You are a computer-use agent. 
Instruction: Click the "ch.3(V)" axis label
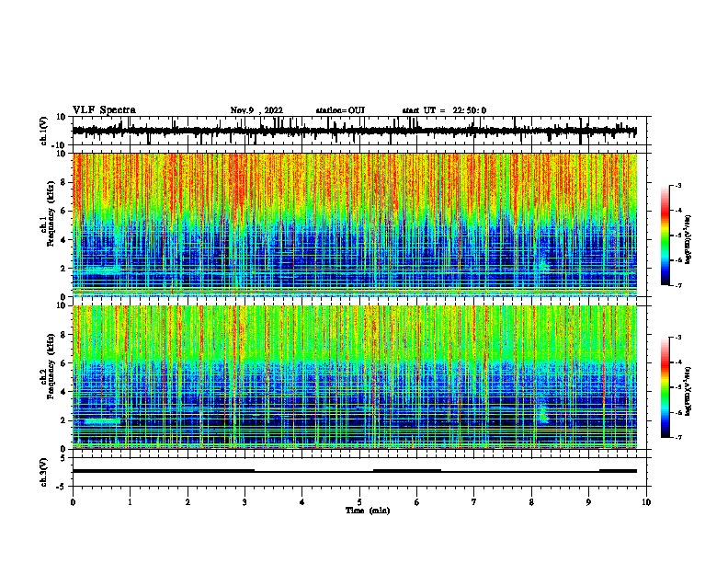[44, 473]
